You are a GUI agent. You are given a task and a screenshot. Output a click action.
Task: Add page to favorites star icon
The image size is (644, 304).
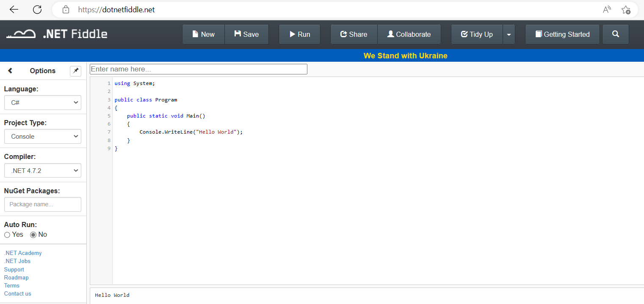tap(626, 10)
